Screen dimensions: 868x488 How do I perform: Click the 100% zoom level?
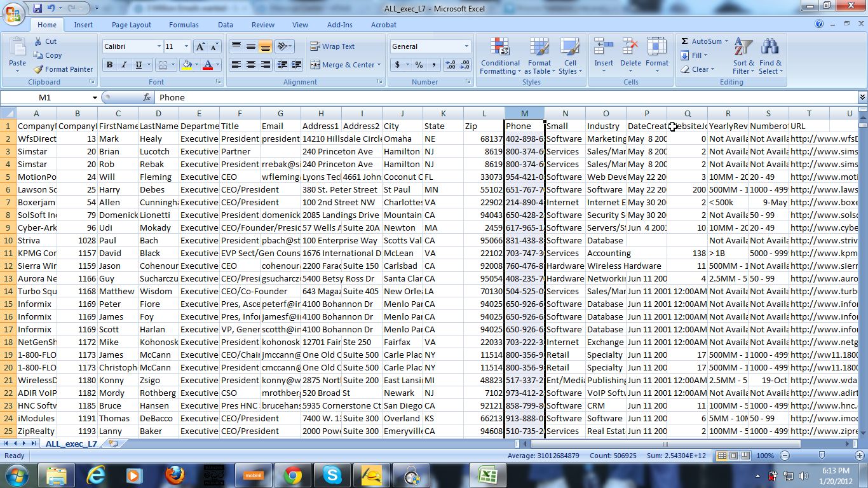pyautogui.click(x=766, y=456)
